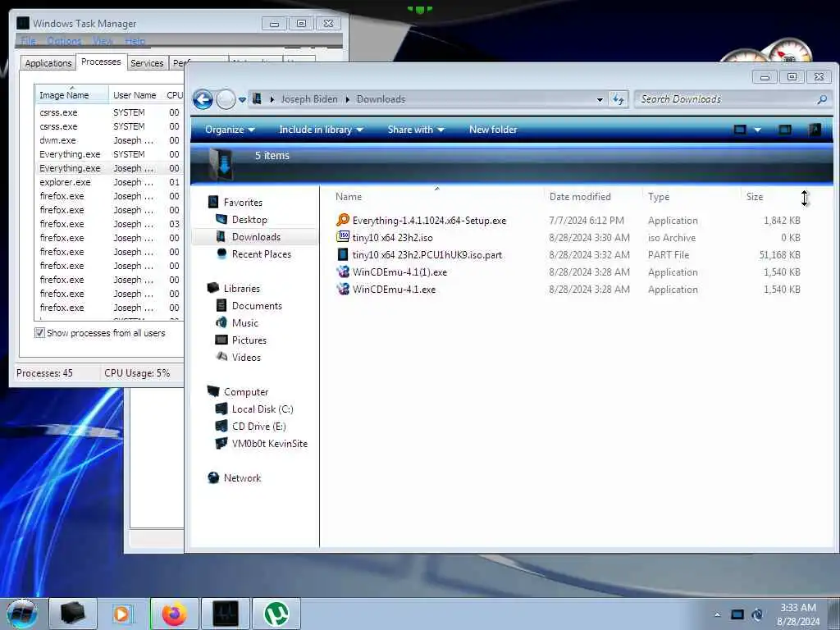
Task: Focus the Search Downloads field
Action: [733, 99]
